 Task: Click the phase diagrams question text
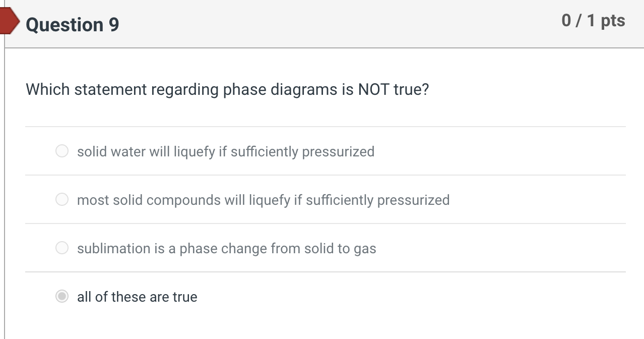point(227,90)
